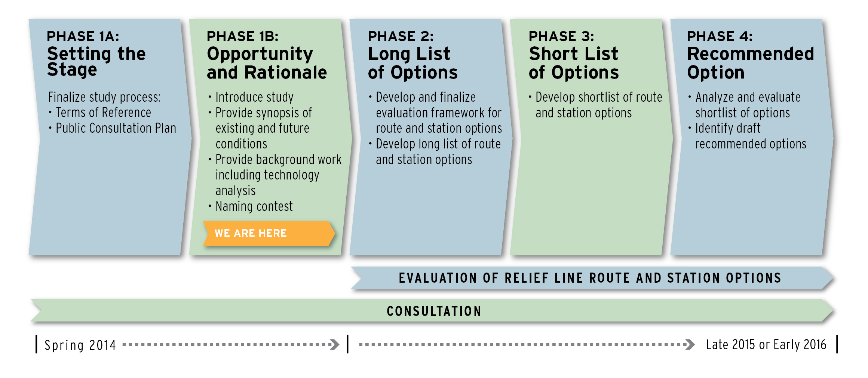The width and height of the screenshot is (868, 378).
Task: Select the Identify draft recommended options bullet
Action: coord(750,136)
